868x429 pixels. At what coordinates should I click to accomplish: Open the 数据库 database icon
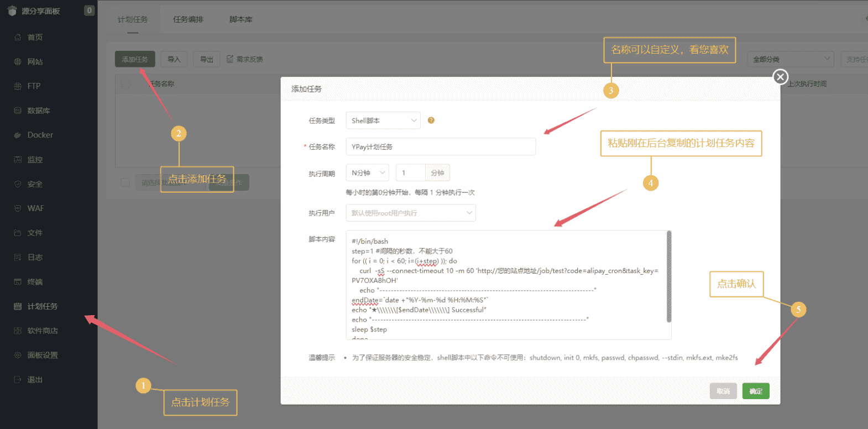pos(18,111)
